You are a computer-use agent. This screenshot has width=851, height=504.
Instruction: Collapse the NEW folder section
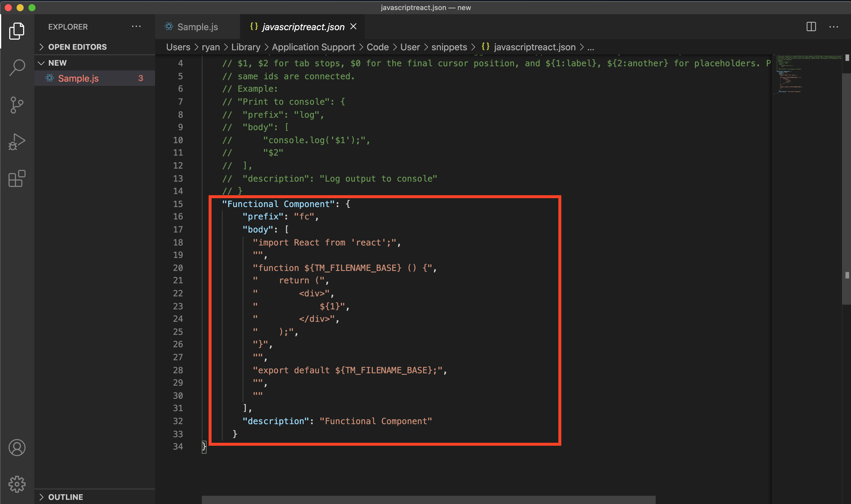tap(57, 63)
